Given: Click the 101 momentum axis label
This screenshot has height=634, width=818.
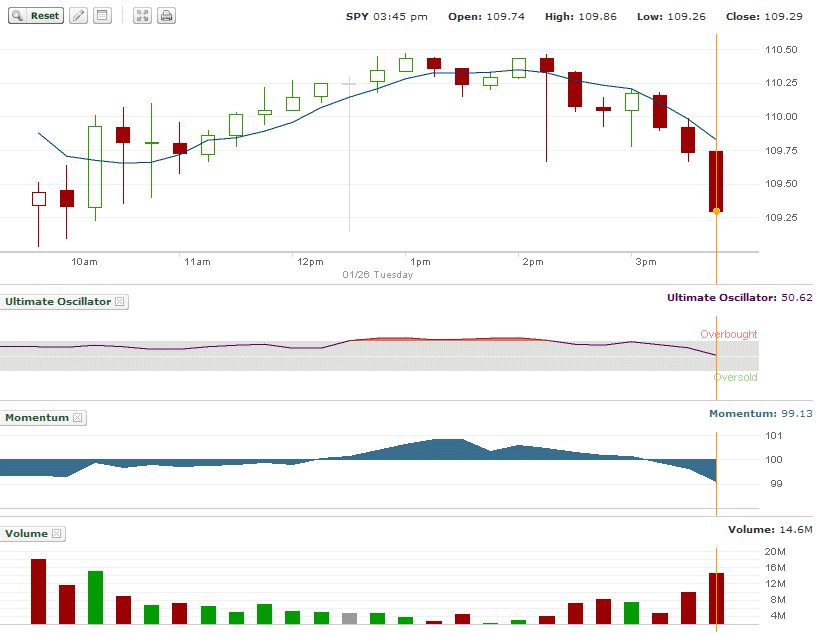Looking at the screenshot, I should (774, 436).
